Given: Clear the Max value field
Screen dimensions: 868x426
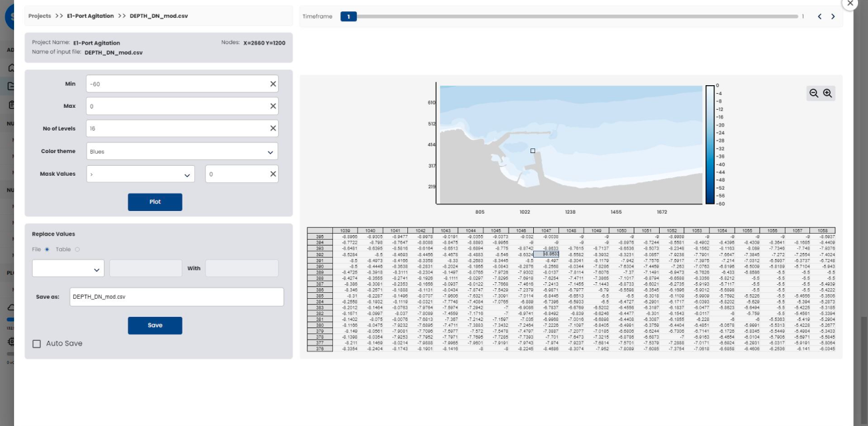Looking at the screenshot, I should coord(273,106).
